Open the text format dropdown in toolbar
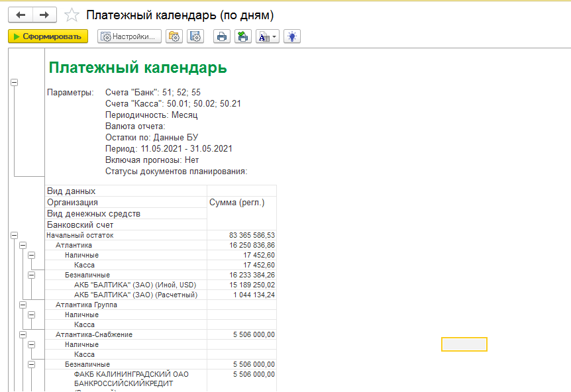 [268, 36]
